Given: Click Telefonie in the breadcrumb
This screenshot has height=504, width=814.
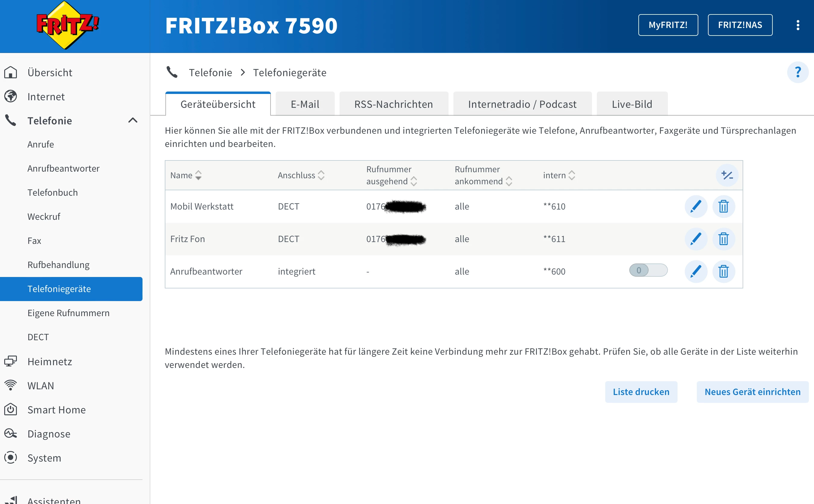Looking at the screenshot, I should point(210,73).
